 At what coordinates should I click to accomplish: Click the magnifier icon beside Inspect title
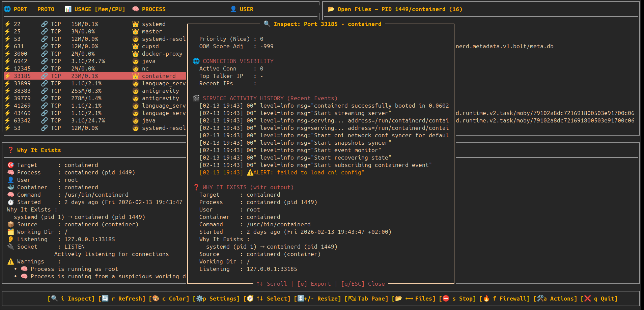tap(267, 24)
